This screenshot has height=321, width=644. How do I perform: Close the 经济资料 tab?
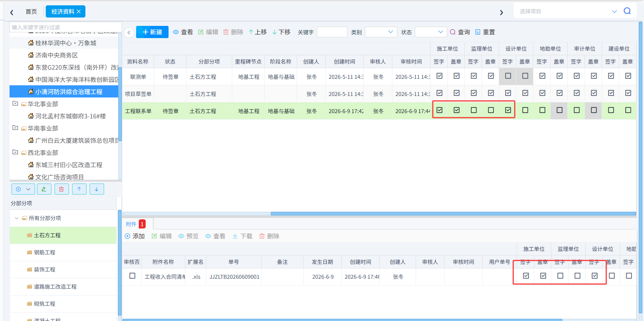(79, 12)
